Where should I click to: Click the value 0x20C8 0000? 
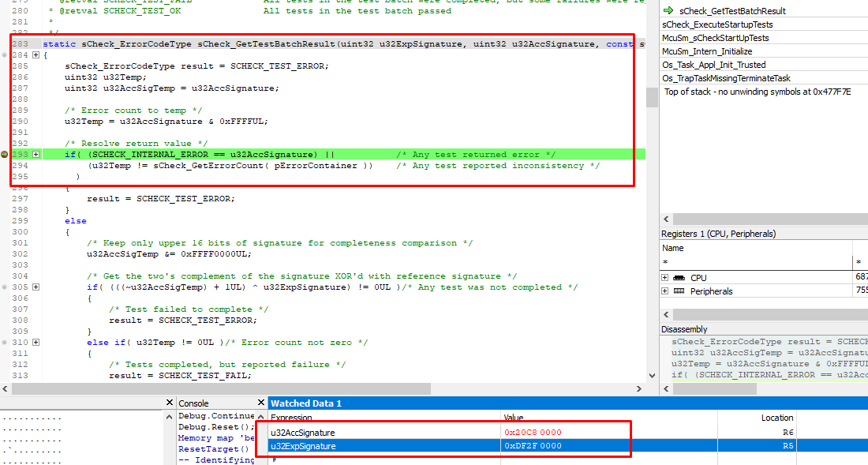point(533,433)
